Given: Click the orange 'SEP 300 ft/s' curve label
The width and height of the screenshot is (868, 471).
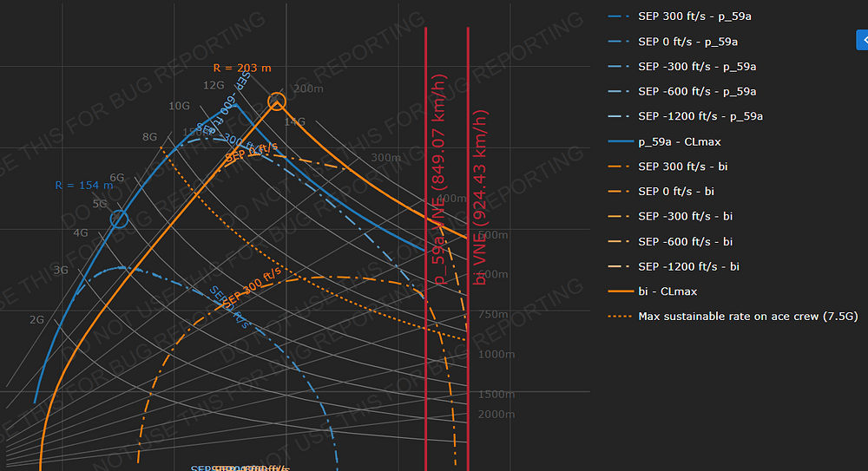Looking at the screenshot, I should click(x=253, y=285).
